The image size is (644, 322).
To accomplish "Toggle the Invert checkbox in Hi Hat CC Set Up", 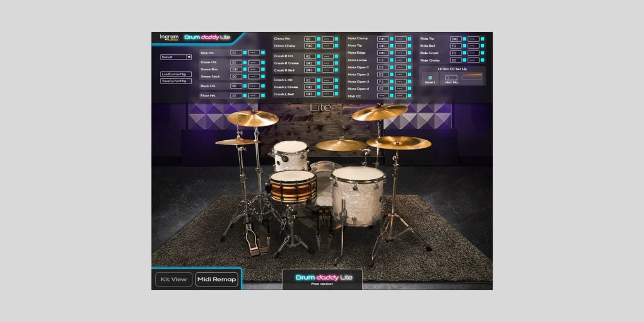I will [x=430, y=77].
